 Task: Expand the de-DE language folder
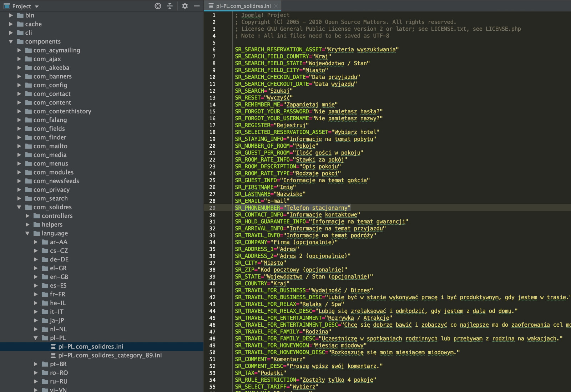click(36, 260)
